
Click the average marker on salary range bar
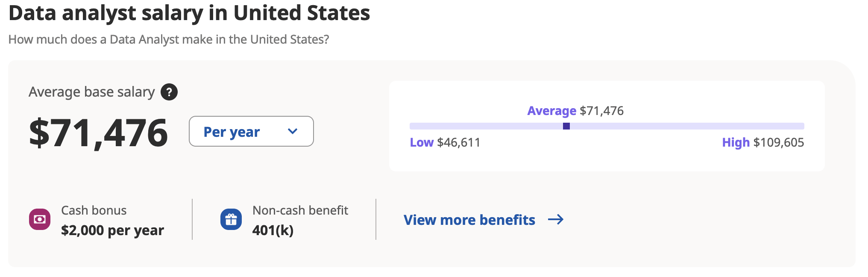[566, 126]
